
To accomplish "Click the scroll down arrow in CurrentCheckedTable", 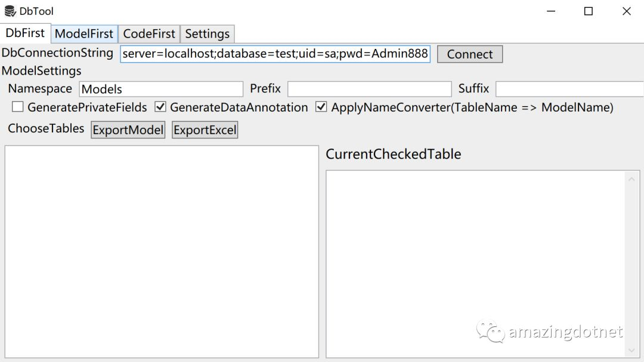I will coord(631,350).
